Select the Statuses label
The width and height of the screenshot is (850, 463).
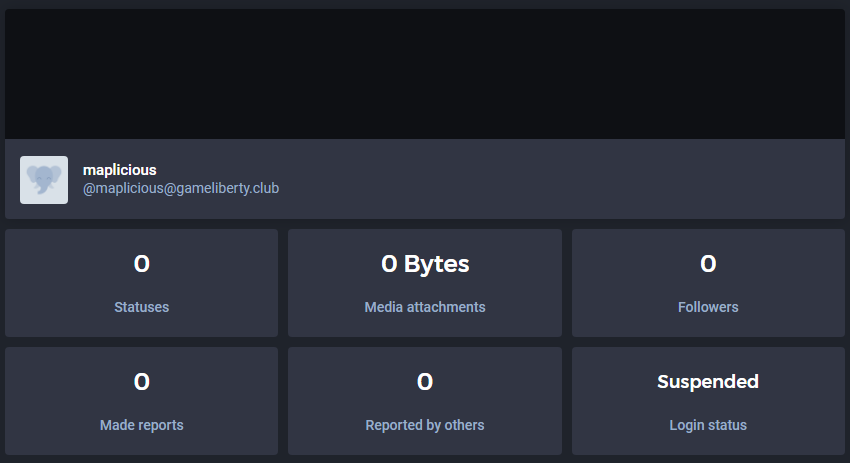click(x=141, y=307)
